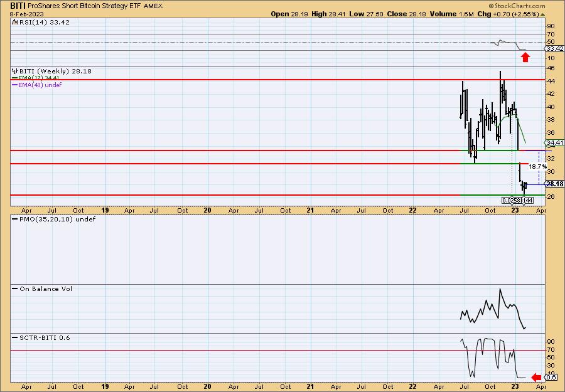The width and height of the screenshot is (565, 392).
Task: Click the line icon beside RSI(14)
Action: coord(14,22)
